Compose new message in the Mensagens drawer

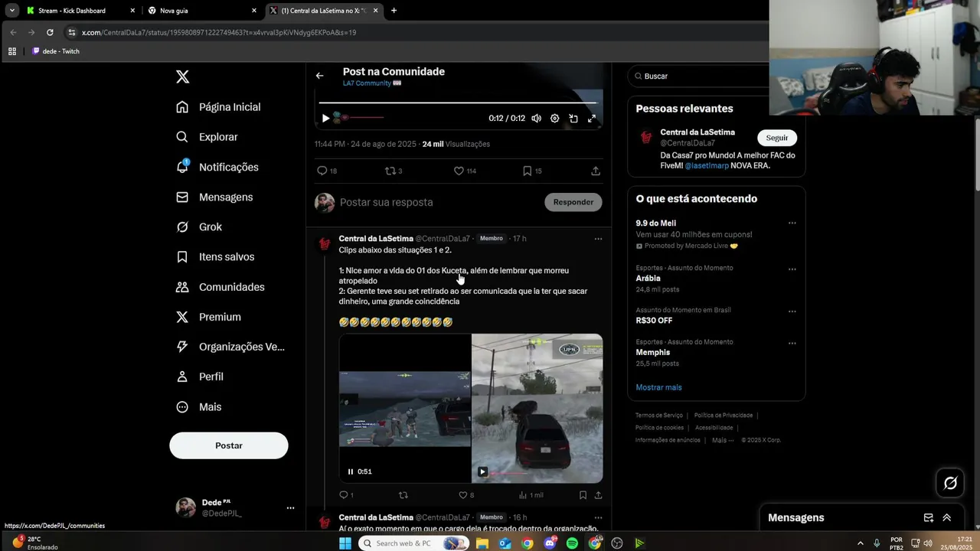click(x=928, y=518)
